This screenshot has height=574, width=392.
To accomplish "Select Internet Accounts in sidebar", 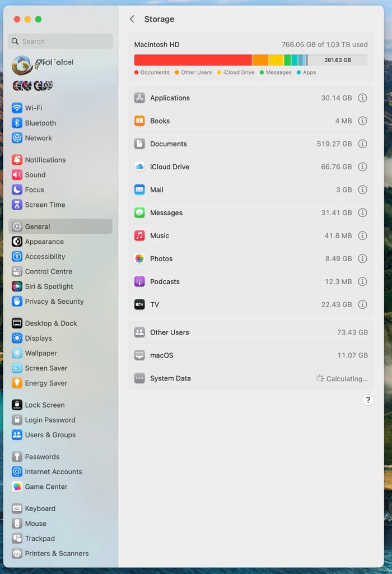I will click(x=60, y=472).
